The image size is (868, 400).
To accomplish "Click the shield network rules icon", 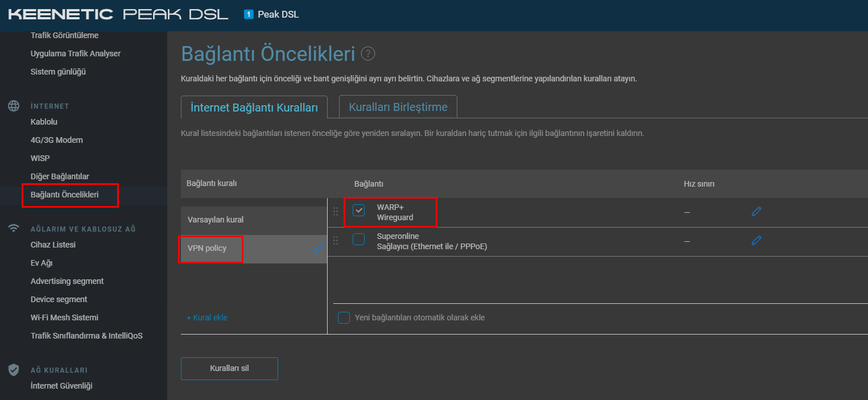I will click(x=14, y=370).
